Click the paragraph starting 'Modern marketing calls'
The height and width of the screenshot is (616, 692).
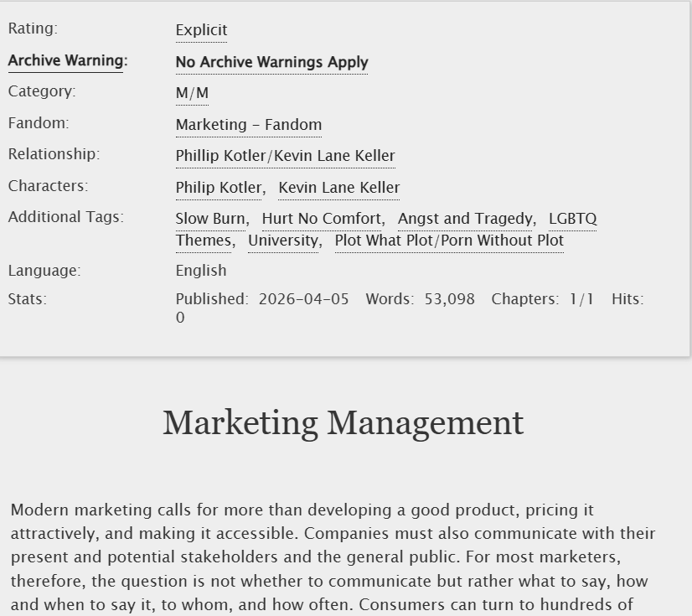[x=333, y=557]
